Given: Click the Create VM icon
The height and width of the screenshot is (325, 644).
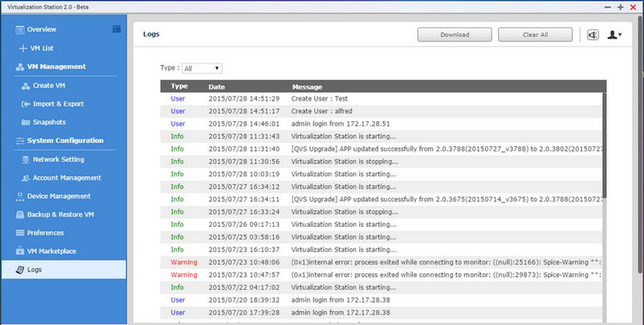Looking at the screenshot, I should [26, 86].
